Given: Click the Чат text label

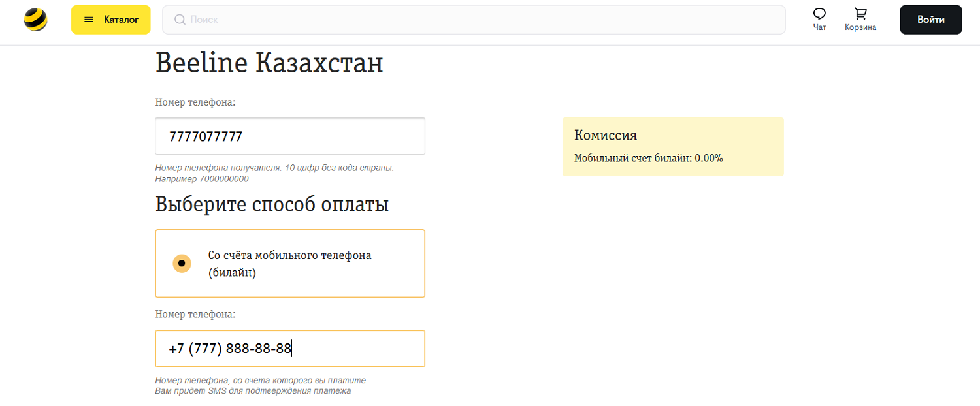Looking at the screenshot, I should click(819, 27).
